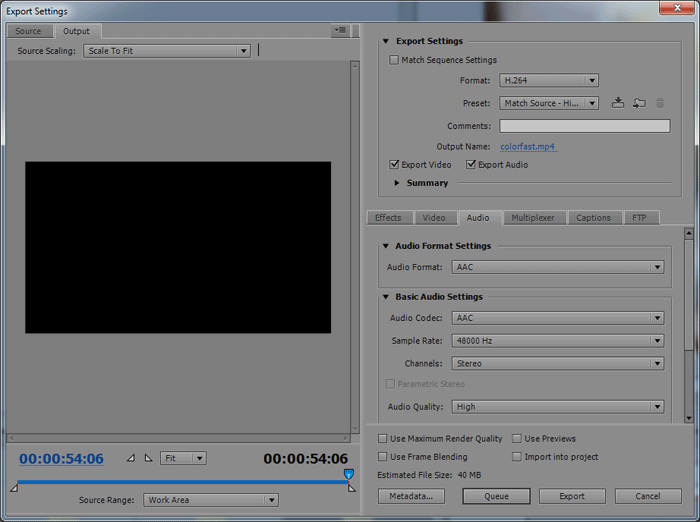Viewport: 700px width, 522px height.
Task: Uncheck Export Video
Action: (x=394, y=164)
